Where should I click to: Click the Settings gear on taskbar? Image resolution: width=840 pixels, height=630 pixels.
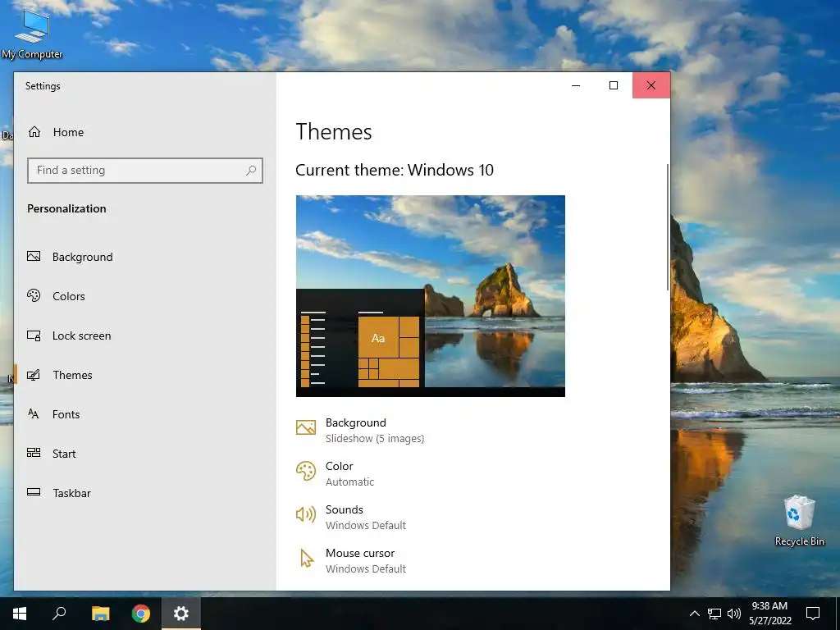click(x=181, y=614)
